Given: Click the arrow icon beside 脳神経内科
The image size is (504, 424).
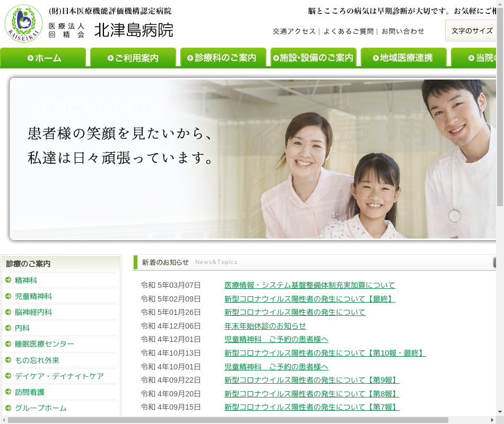Looking at the screenshot, I should point(8,312).
